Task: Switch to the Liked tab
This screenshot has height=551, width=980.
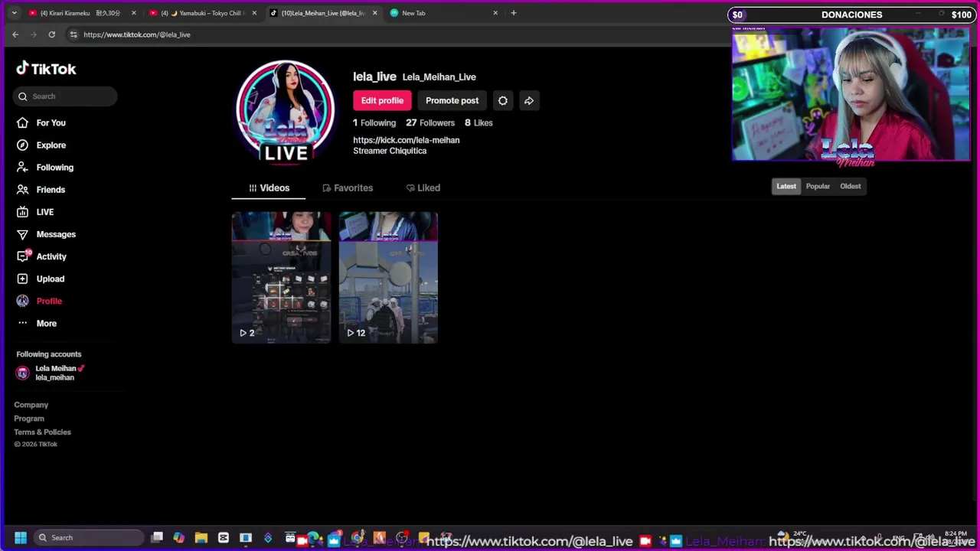Action: (x=423, y=187)
